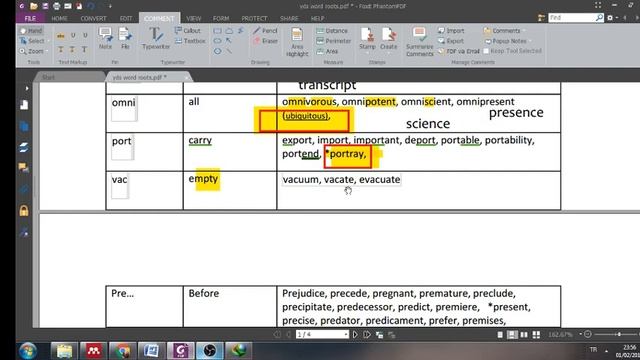This screenshot has width=640, height=360.
Task: Activate the Select text tool
Action: point(32,41)
